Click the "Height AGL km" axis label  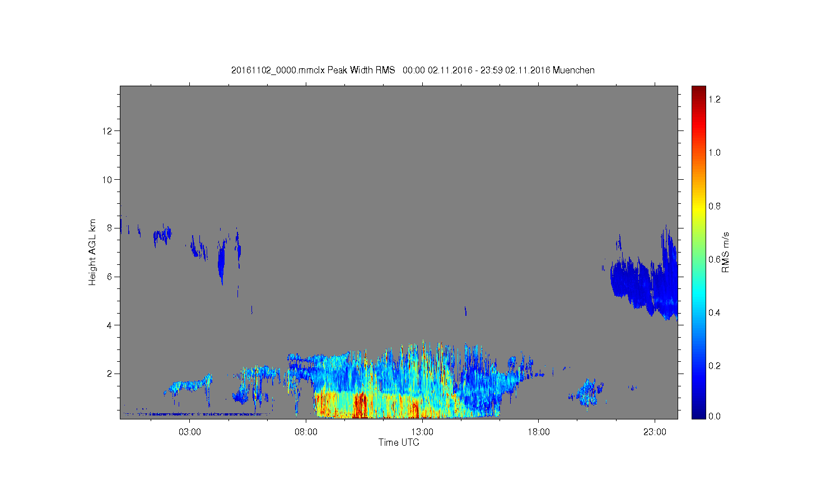point(92,252)
